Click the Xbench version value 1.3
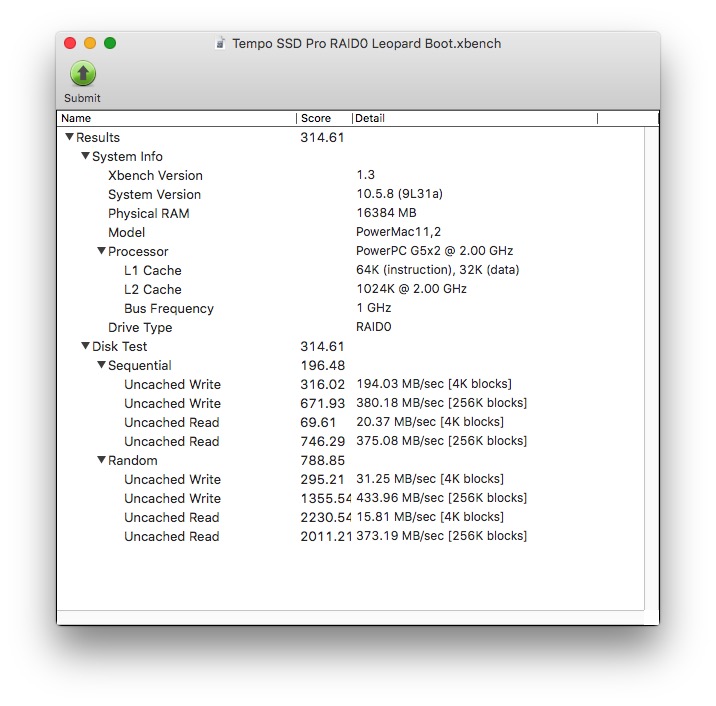 pyautogui.click(x=365, y=175)
